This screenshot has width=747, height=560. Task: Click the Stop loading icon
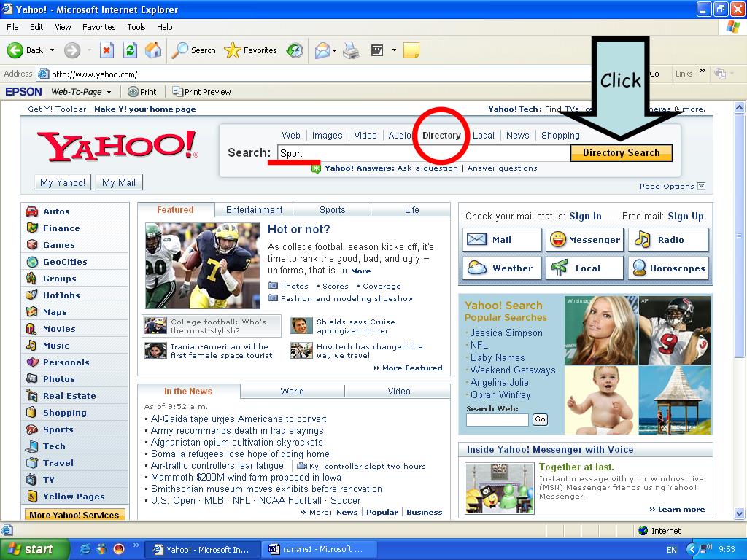pos(107,50)
